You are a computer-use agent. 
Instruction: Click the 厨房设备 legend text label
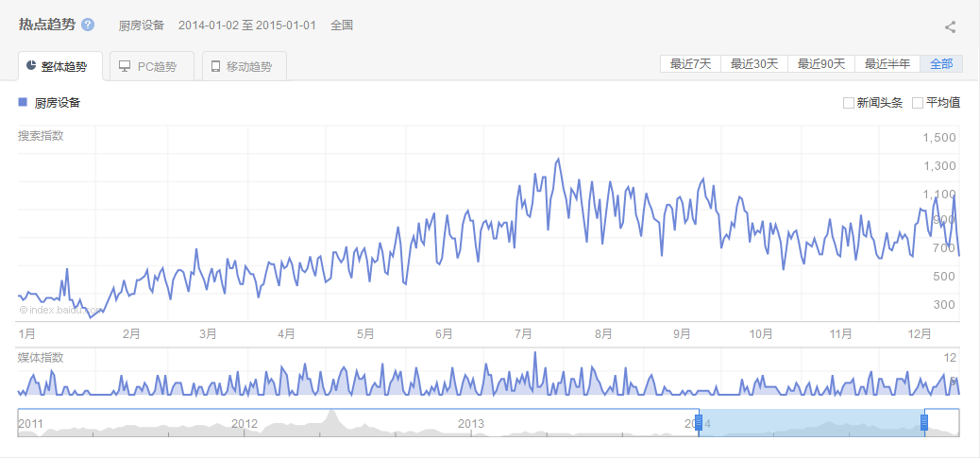click(58, 103)
